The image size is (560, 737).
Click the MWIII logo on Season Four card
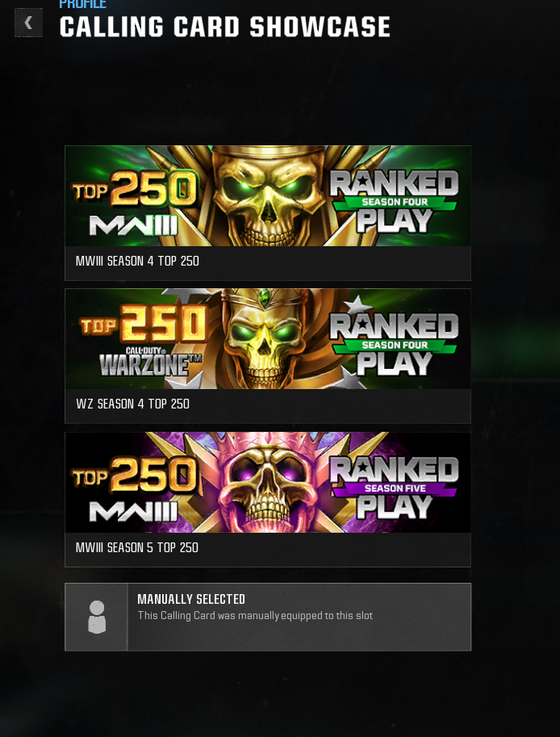coord(133,225)
